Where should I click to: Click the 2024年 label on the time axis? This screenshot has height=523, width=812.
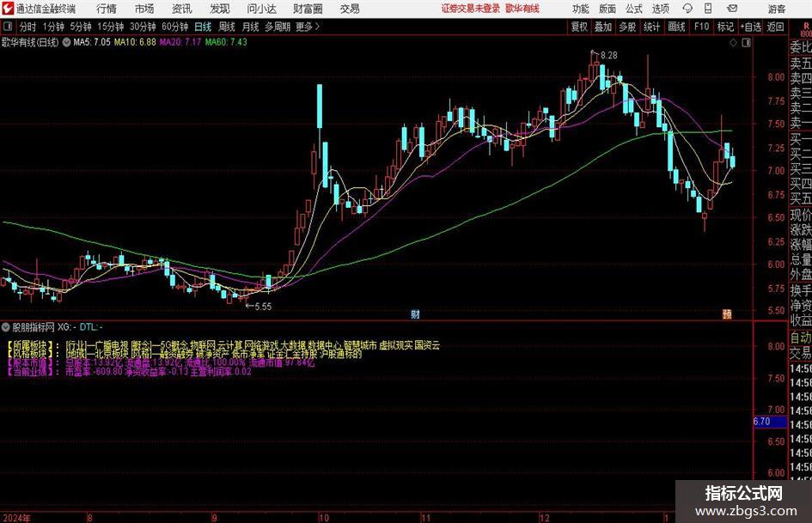tap(16, 517)
